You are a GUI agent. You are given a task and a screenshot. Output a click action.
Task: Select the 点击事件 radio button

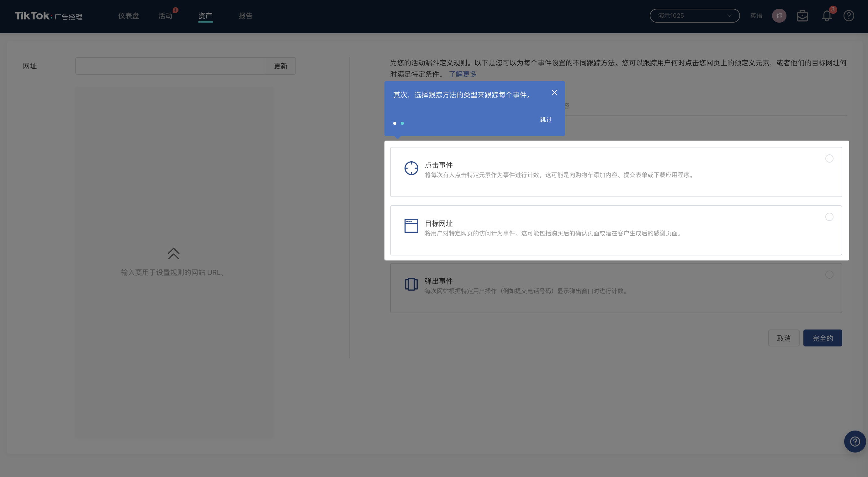[829, 158]
